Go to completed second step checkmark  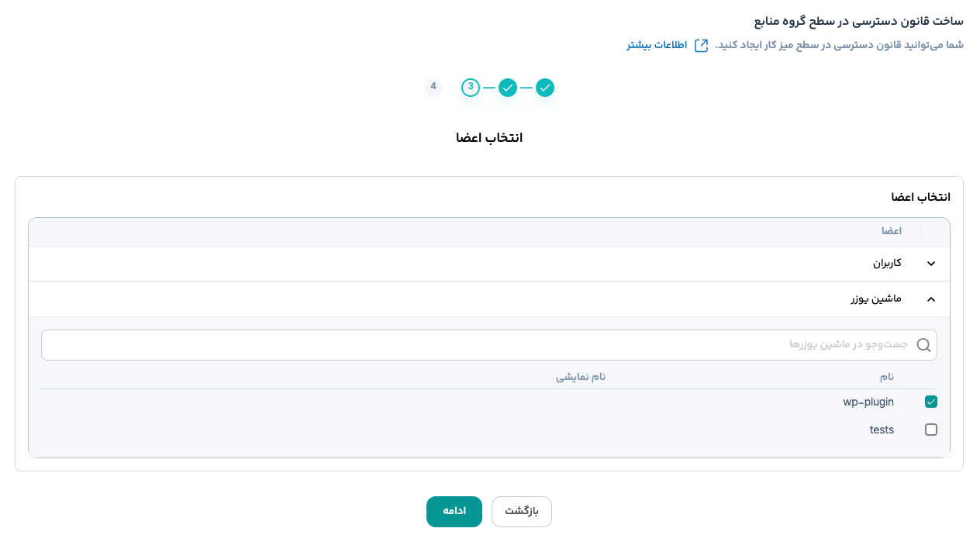(x=508, y=88)
